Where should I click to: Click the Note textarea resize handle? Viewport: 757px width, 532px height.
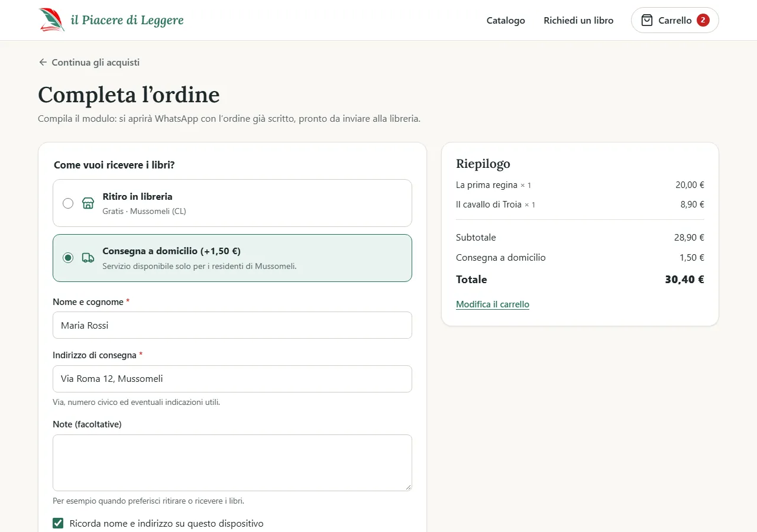[407, 486]
